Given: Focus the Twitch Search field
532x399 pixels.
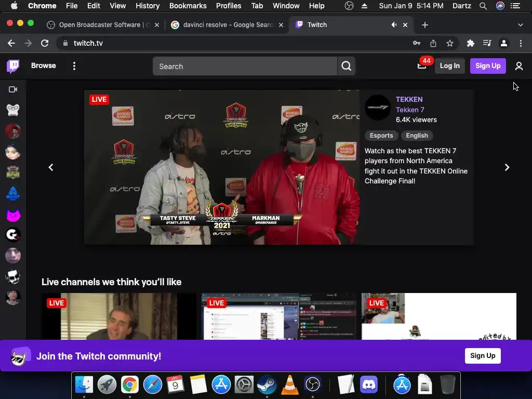Looking at the screenshot, I should click(245, 66).
